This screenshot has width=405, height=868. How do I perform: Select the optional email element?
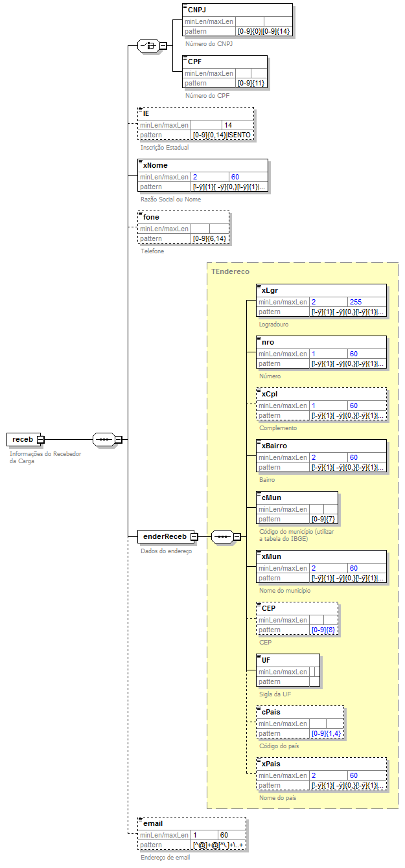coord(192,834)
